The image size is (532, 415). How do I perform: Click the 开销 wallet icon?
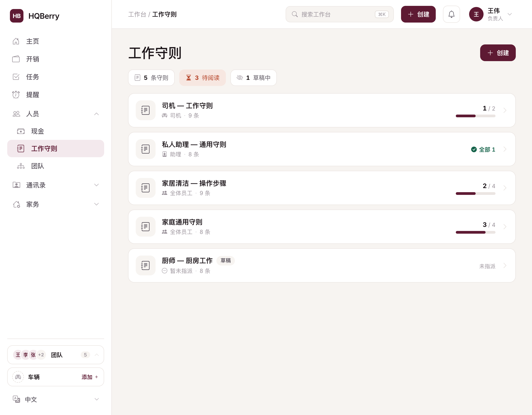click(16, 59)
